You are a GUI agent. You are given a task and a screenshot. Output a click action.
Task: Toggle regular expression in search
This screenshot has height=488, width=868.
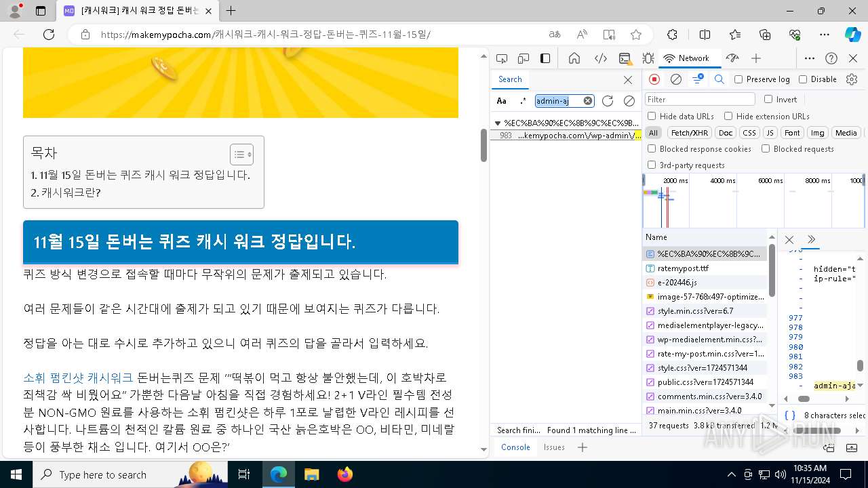pyautogui.click(x=523, y=101)
